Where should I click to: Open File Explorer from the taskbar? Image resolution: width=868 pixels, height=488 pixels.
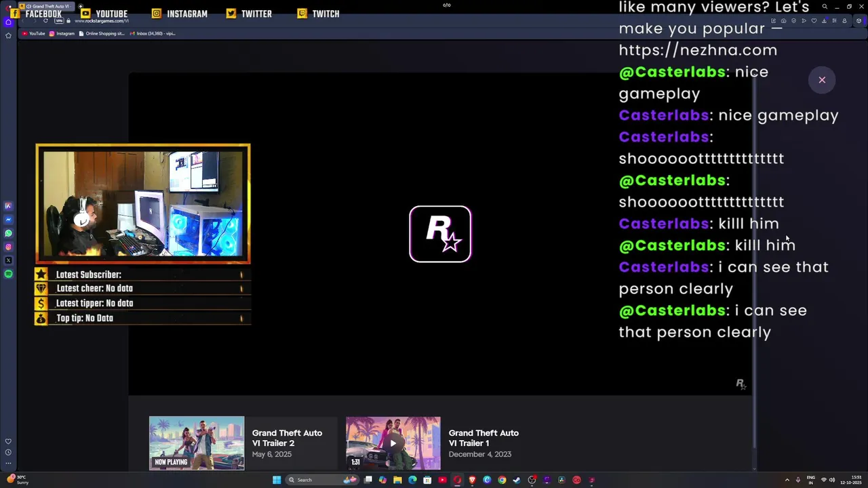(x=397, y=480)
